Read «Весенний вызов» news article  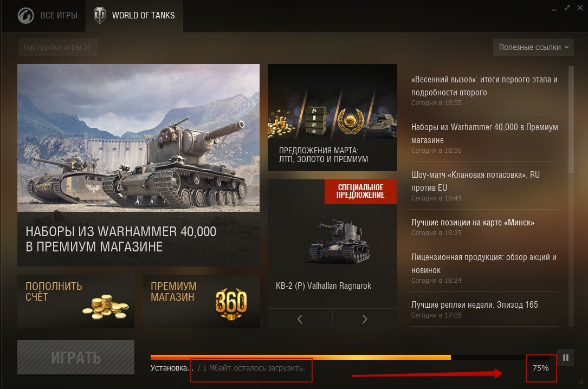tap(484, 90)
